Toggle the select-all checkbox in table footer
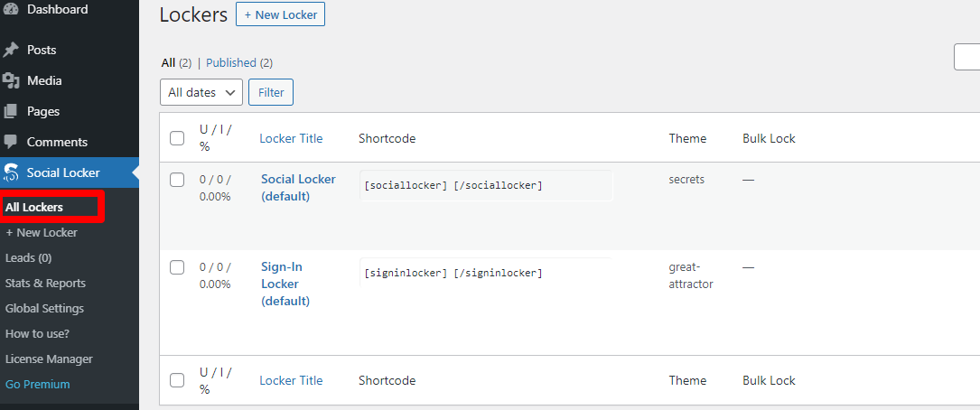Image resolution: width=980 pixels, height=410 pixels. 177,380
